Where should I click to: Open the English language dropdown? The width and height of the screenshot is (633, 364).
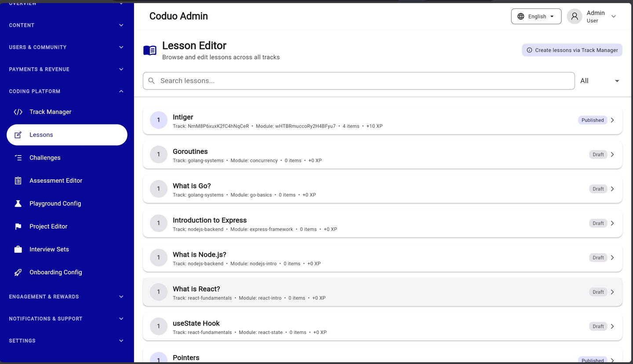coord(536,16)
